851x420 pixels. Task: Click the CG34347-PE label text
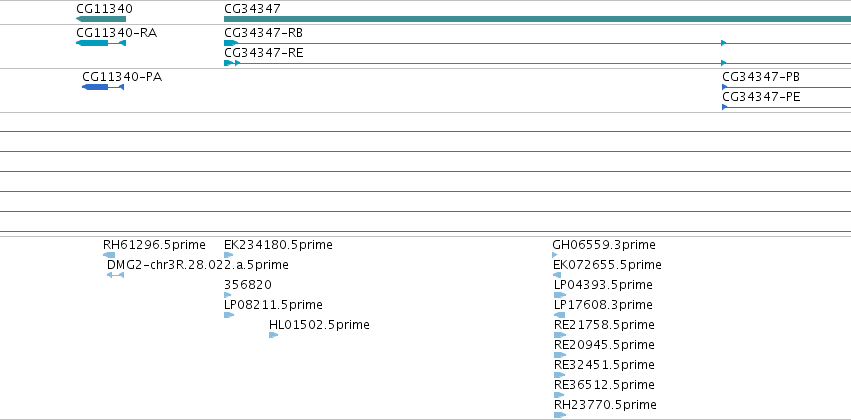pyautogui.click(x=761, y=97)
